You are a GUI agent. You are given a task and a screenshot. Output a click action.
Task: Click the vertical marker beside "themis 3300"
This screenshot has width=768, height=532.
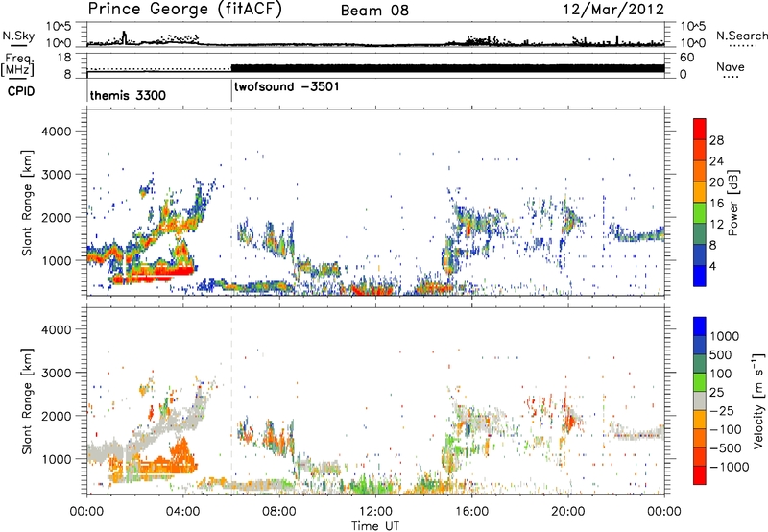pos(87,91)
